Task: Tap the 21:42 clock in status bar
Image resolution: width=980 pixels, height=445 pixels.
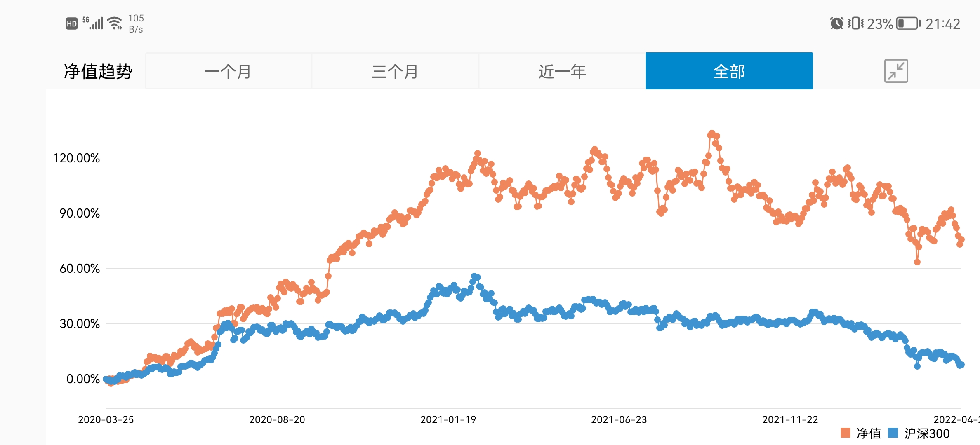Action: [943, 24]
